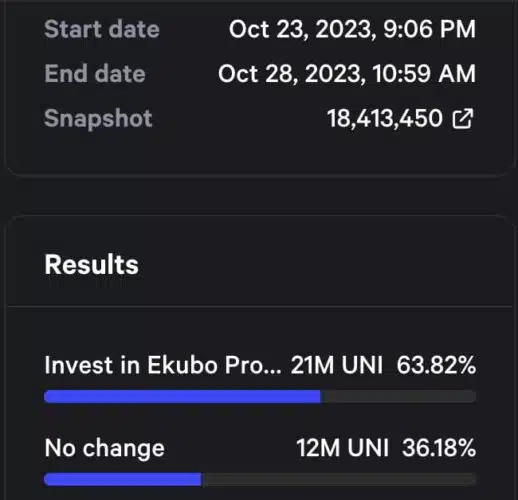Image resolution: width=518 pixels, height=500 pixels.
Task: Click the 21M UNI vote amount
Action: [x=337, y=365]
